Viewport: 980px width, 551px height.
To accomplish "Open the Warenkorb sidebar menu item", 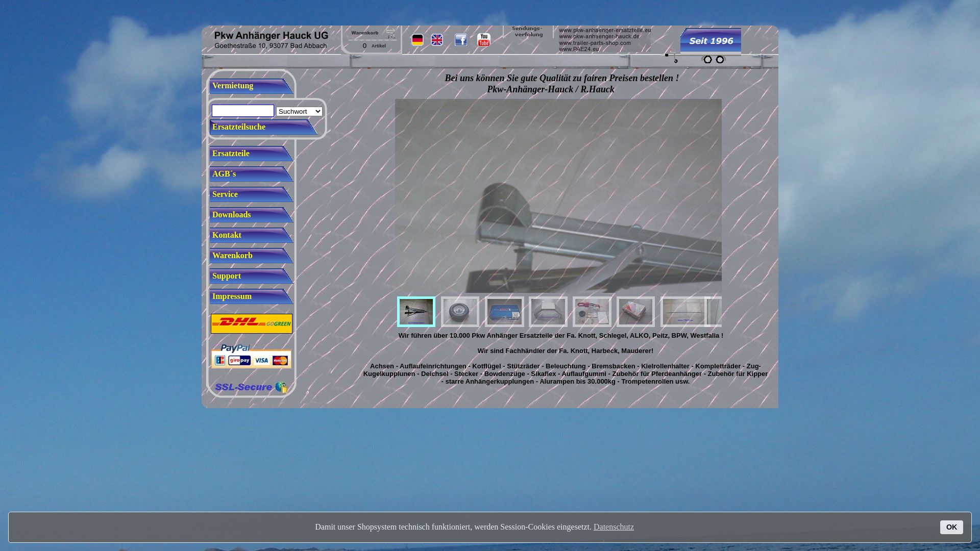I will 251,256.
